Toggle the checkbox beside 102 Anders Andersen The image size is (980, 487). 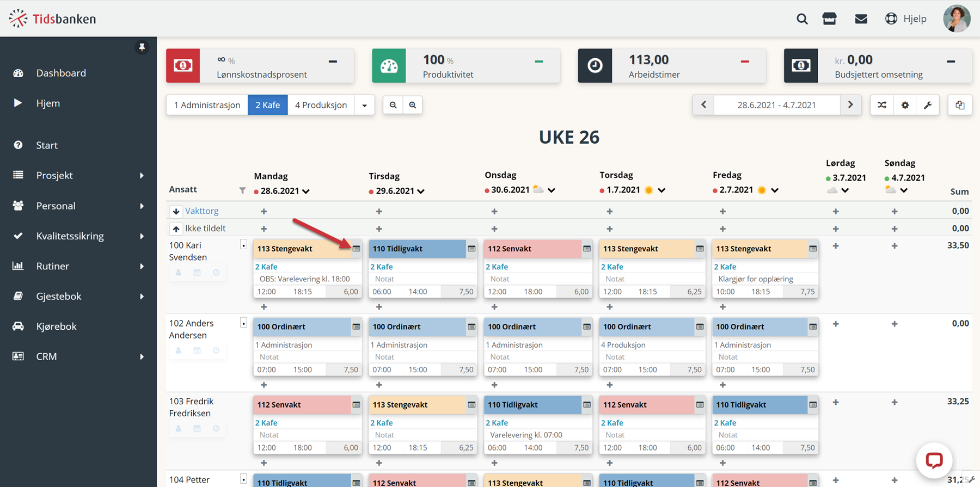click(243, 323)
